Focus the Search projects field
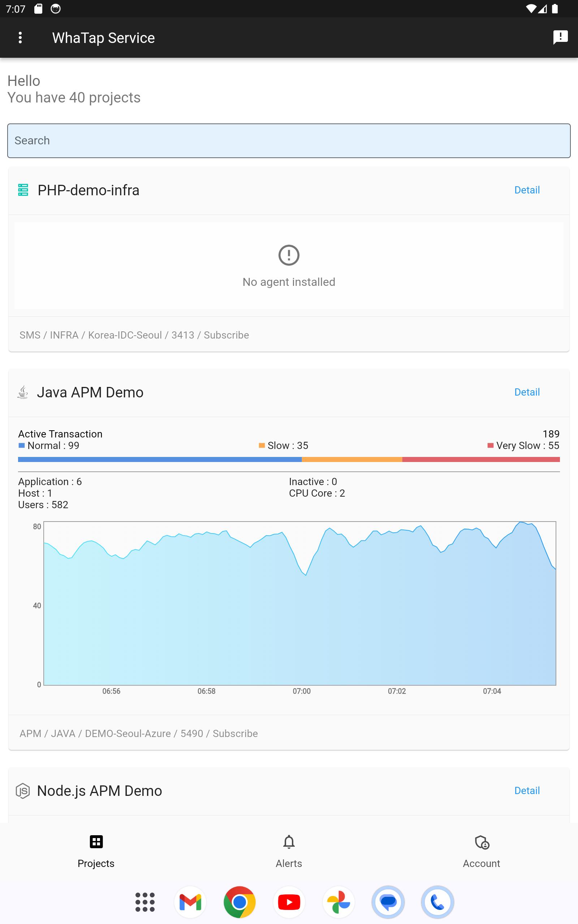 click(289, 140)
